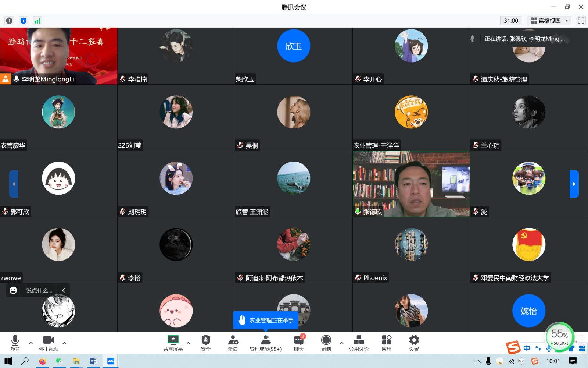The width and height of the screenshot is (588, 368).
Task: Select 张德欣 speaker video tile
Action: [411, 184]
